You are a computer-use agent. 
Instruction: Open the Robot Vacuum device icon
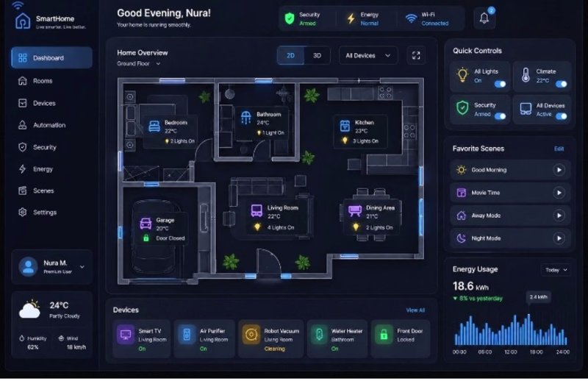click(x=251, y=335)
